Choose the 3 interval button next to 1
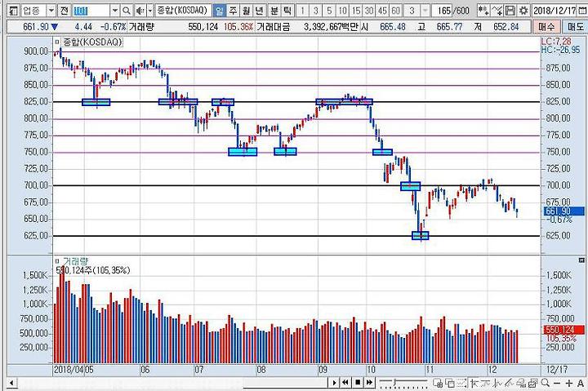Viewport: 588px width, 391px height. [316, 11]
